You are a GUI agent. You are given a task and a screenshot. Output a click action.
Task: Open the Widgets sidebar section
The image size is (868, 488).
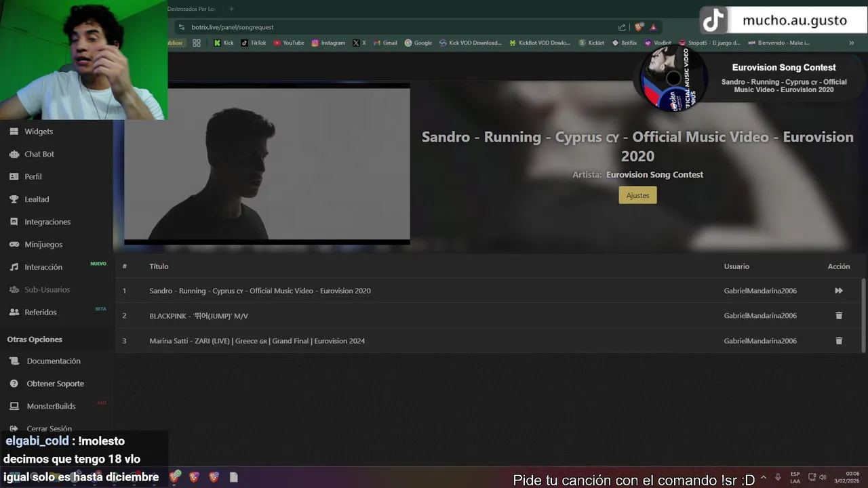[39, 131]
